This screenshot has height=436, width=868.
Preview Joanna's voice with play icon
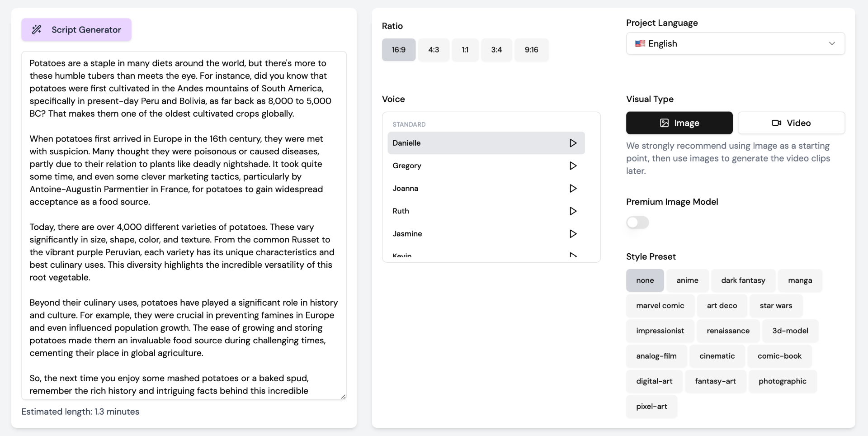coord(573,188)
